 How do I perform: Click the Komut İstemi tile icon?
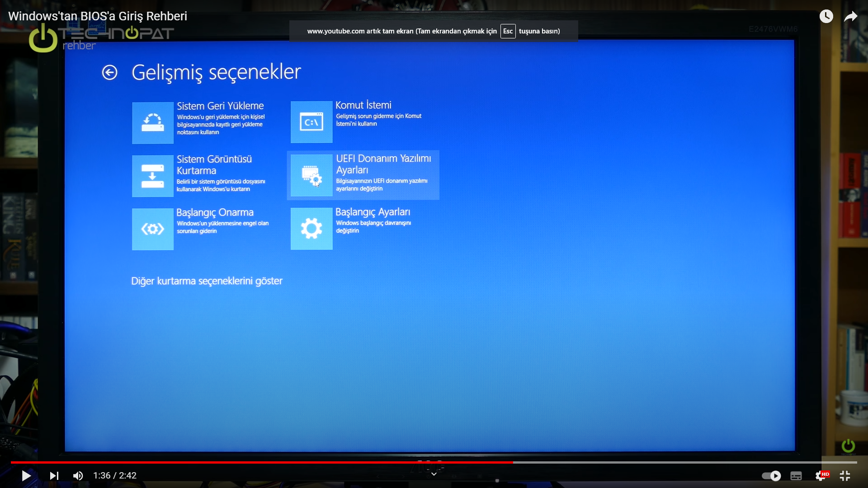pyautogui.click(x=311, y=122)
